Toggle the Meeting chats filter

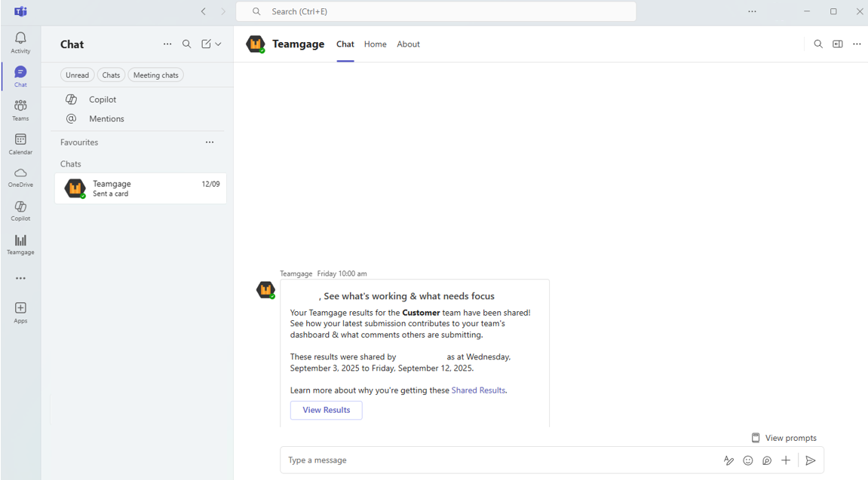coord(155,75)
